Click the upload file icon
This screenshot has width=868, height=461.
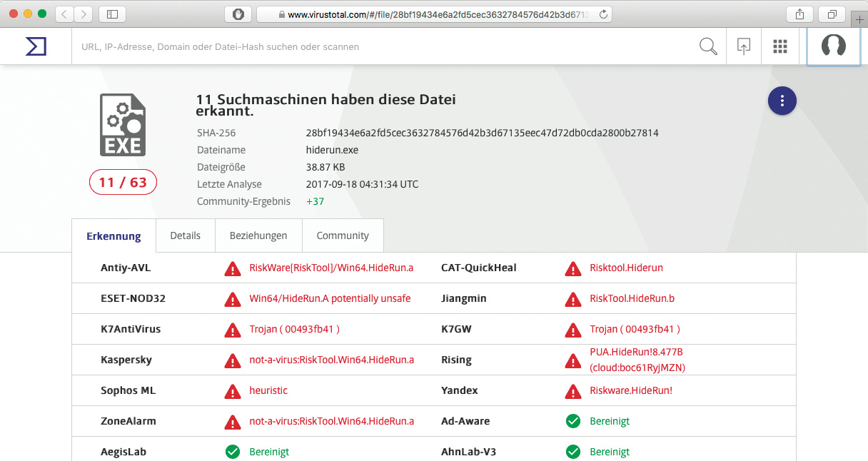[744, 46]
